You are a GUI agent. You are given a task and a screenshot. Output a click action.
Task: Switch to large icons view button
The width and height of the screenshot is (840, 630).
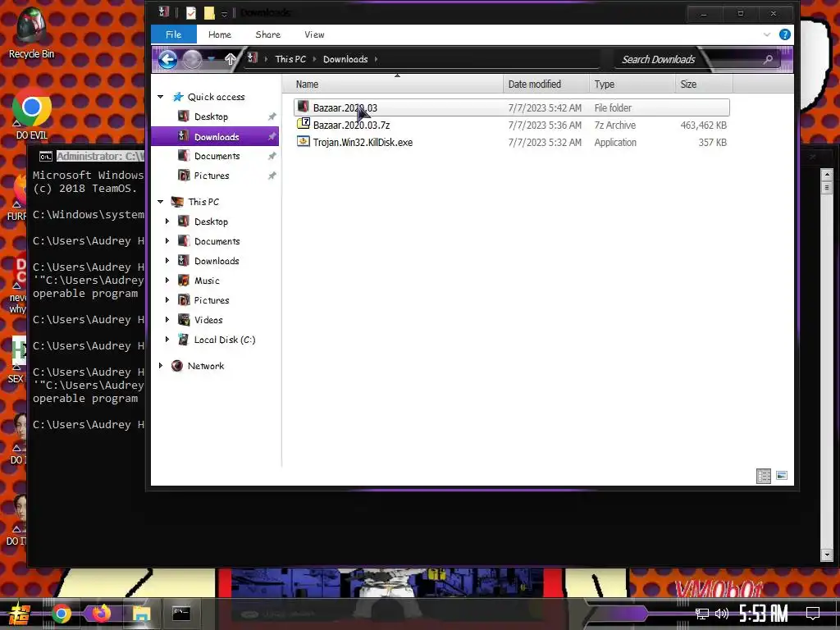(782, 475)
